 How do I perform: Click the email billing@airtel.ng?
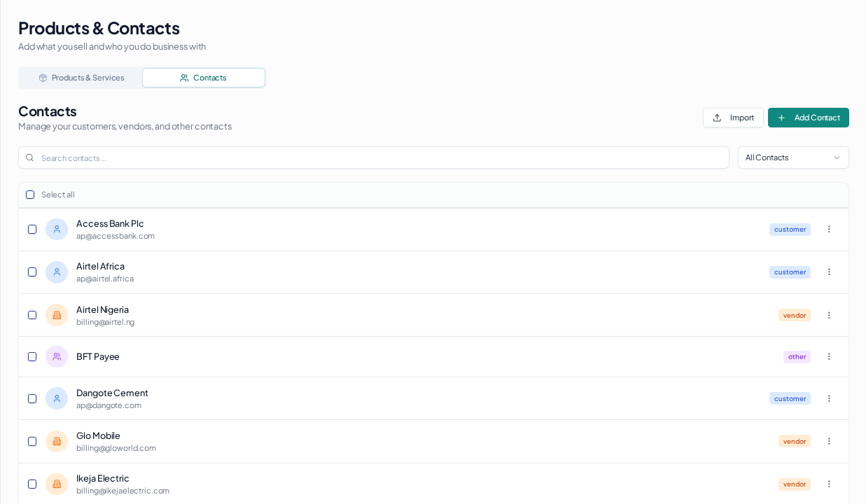(x=105, y=322)
